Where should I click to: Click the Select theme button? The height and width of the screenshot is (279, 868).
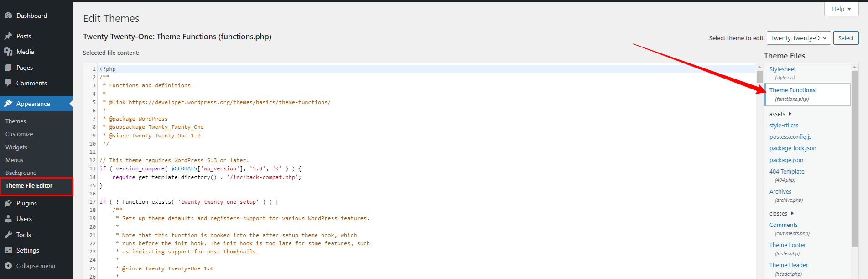tap(846, 38)
